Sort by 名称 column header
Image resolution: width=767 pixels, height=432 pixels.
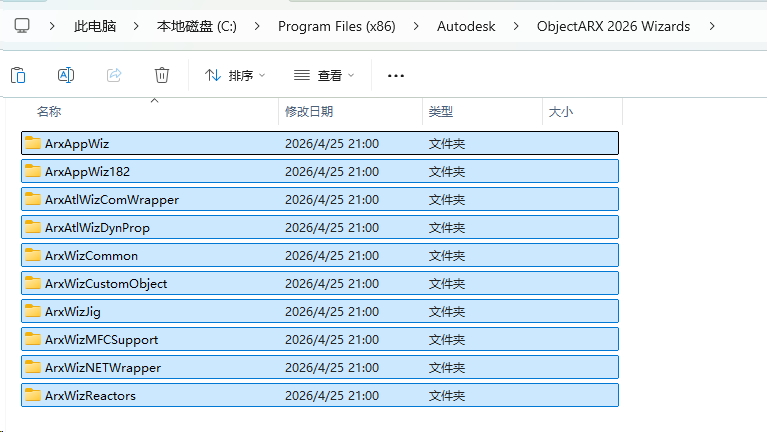(x=49, y=112)
